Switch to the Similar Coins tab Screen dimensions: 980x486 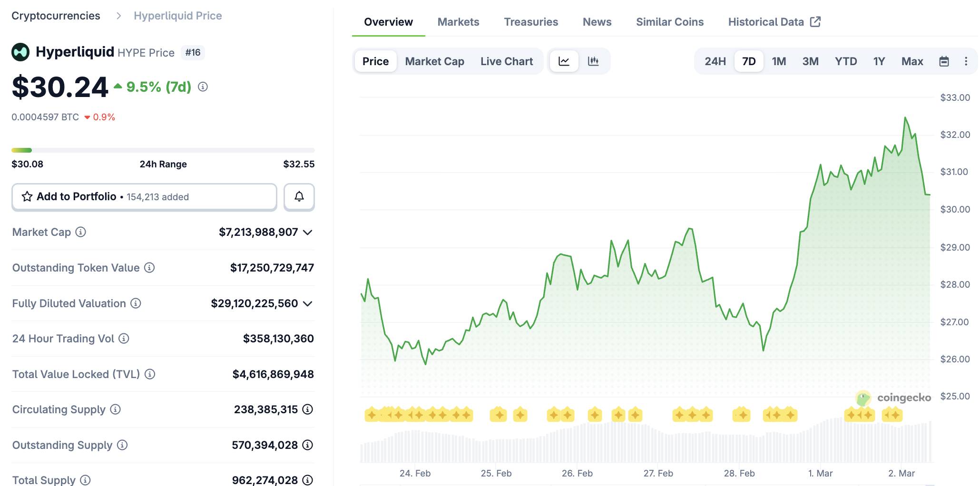669,22
